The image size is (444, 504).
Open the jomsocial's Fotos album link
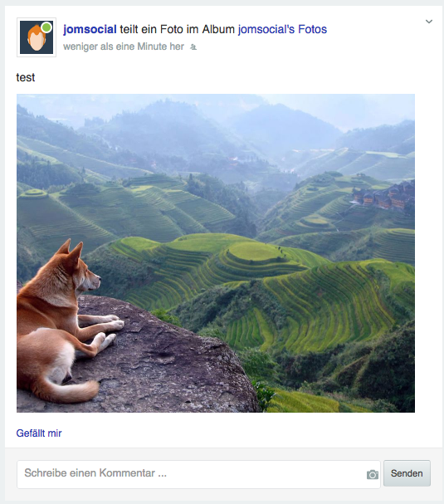[x=282, y=29]
